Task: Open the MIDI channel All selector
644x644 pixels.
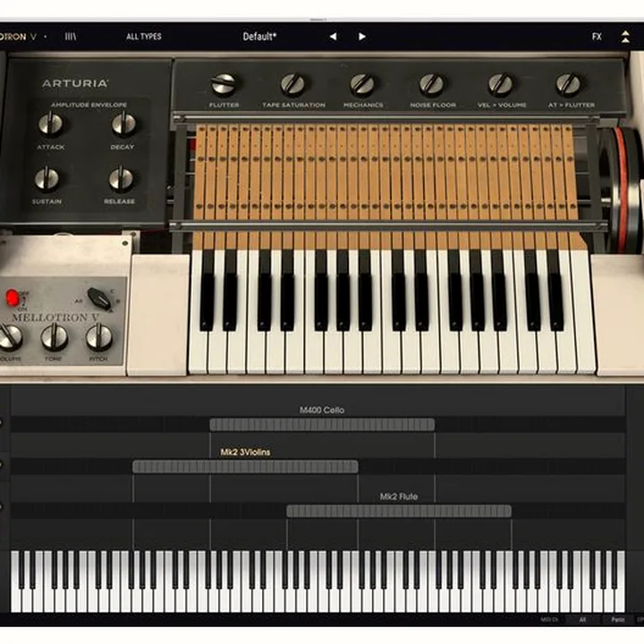Action: click(x=582, y=620)
